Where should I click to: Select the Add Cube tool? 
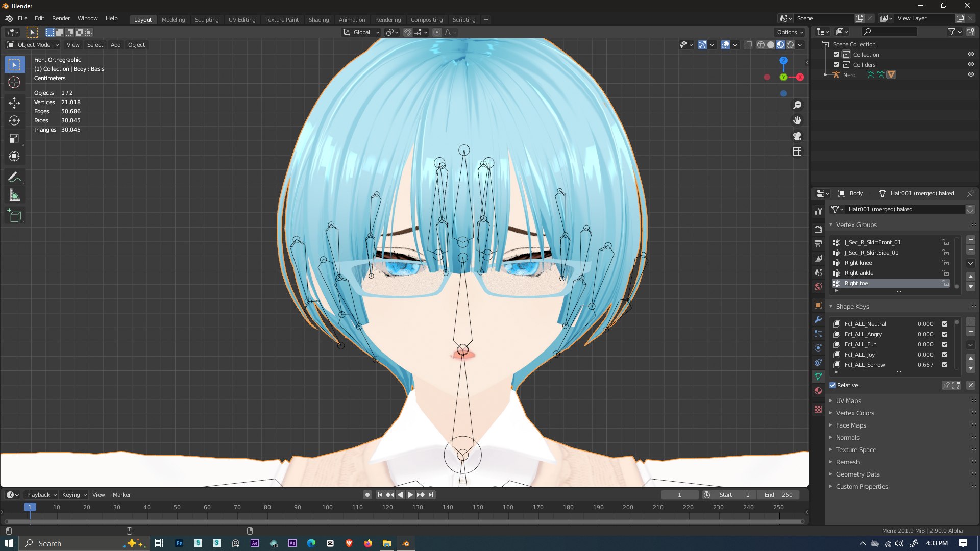point(14,216)
